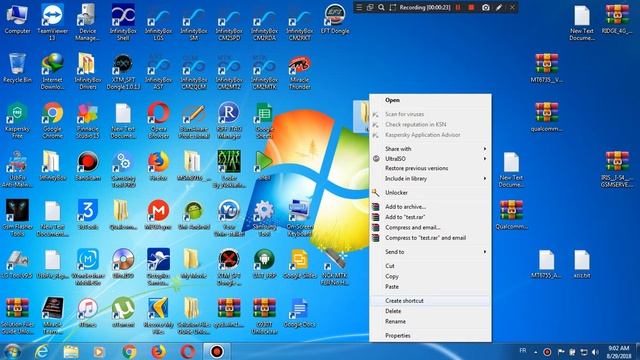The width and height of the screenshot is (640, 360).
Task: Choose Unlocker in the context menu
Action: [430, 192]
